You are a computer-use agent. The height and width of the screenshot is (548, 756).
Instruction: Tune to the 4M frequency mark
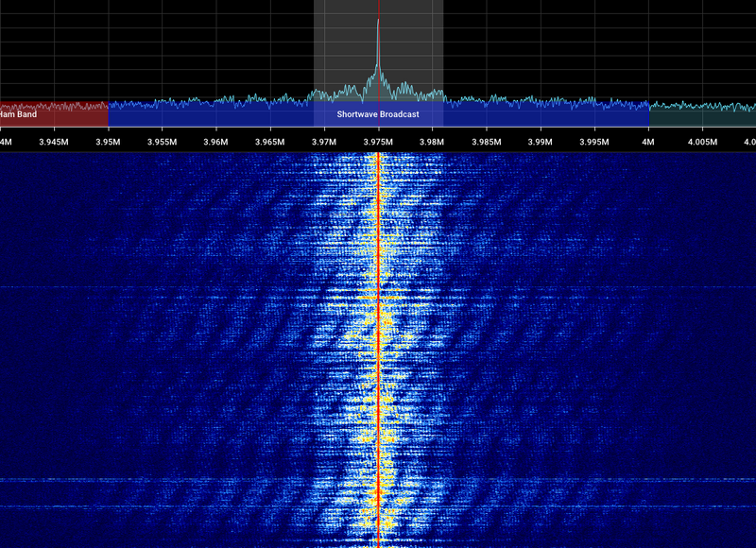click(648, 142)
